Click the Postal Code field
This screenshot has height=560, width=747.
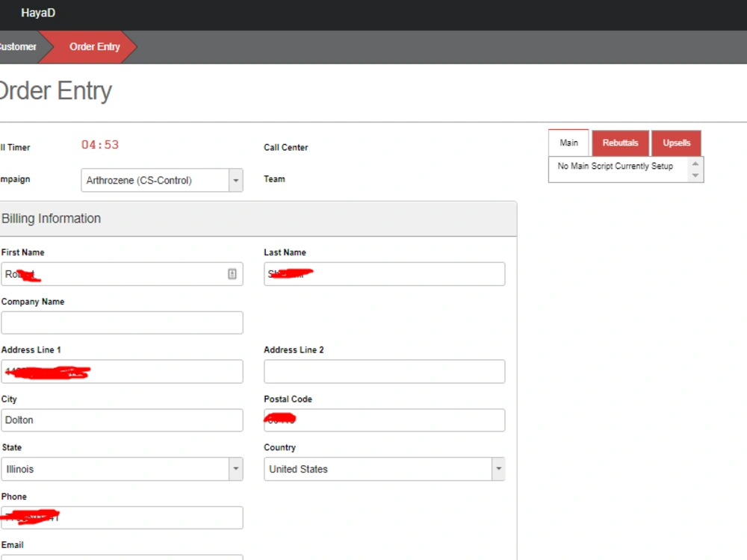(x=385, y=420)
